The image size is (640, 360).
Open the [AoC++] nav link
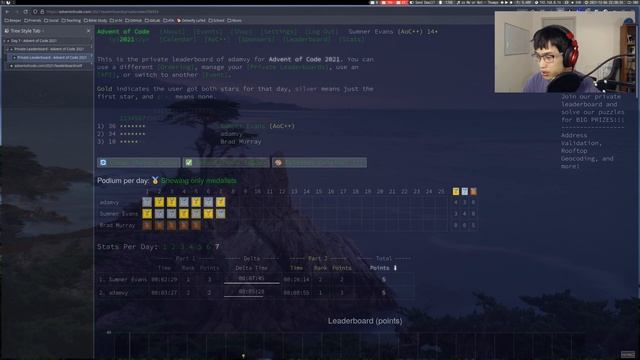[x=217, y=40]
